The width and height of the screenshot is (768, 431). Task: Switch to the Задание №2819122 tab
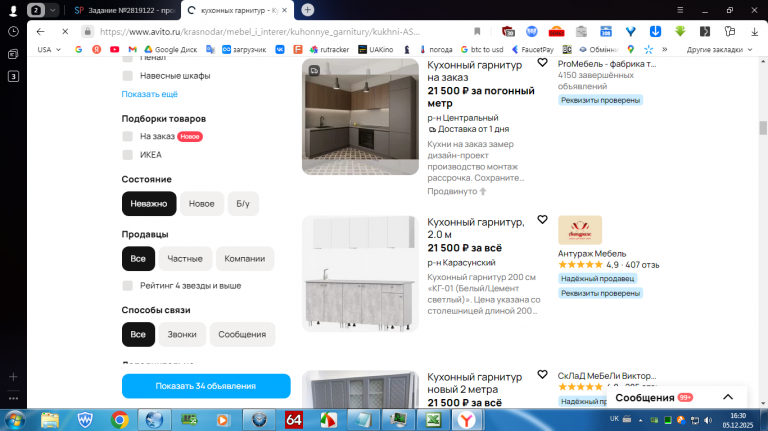click(124, 10)
